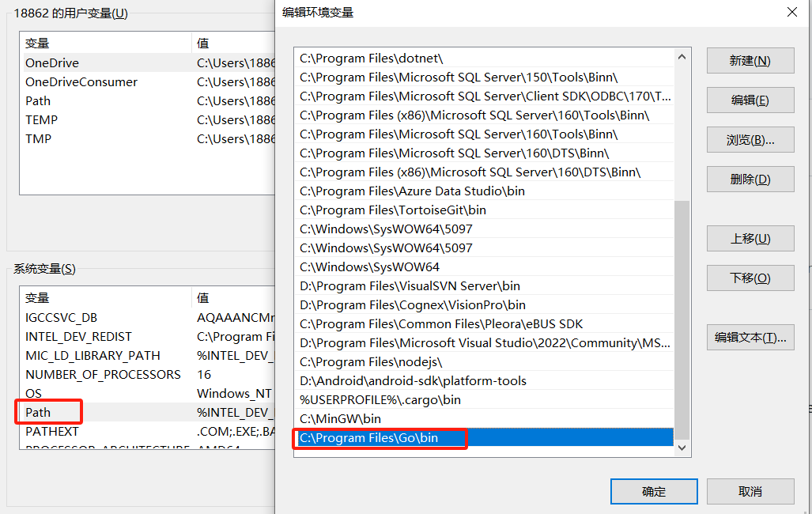Image resolution: width=812 pixels, height=514 pixels.
Task: Choose the C:\Program Files\TortoiseGit\bin entry
Action: click(x=392, y=210)
